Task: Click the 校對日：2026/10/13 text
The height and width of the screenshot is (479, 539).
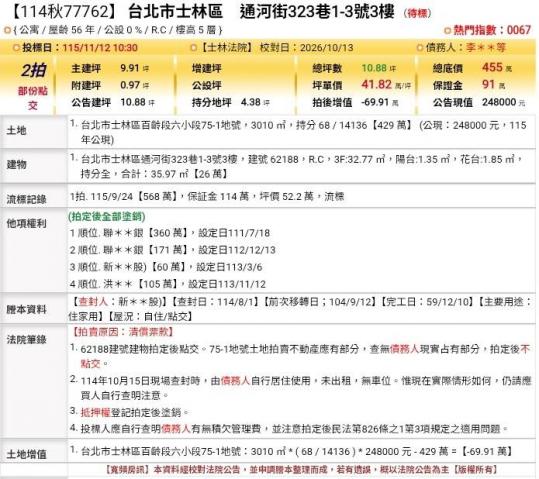Action: click(306, 47)
